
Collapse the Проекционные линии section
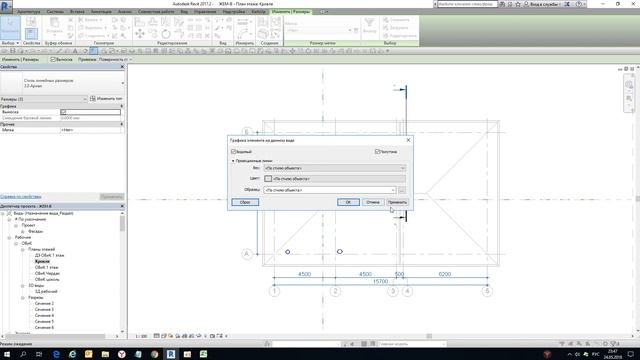pos(233,161)
